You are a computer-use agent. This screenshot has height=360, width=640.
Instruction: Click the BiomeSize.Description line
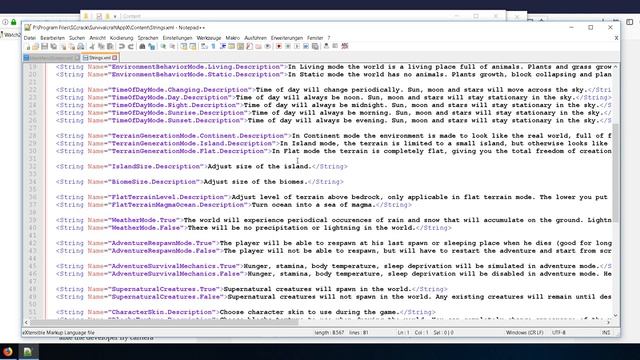point(200,182)
